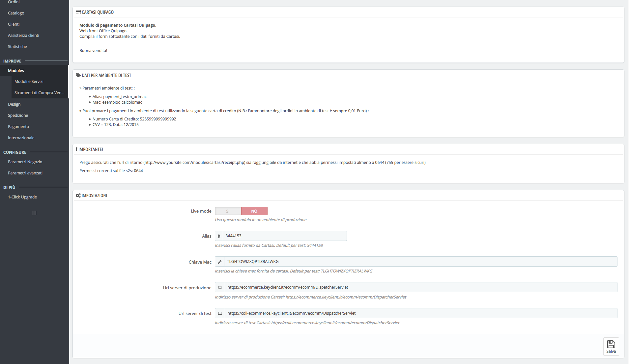
Task: Open Parametri Negozio
Action: [x=25, y=162]
